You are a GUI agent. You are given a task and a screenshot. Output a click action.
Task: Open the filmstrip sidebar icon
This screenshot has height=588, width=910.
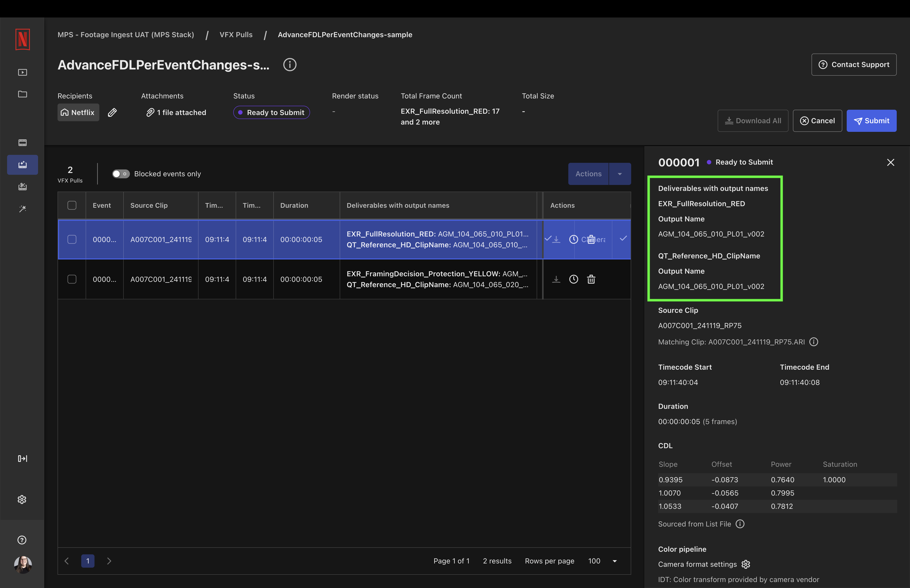(23, 143)
